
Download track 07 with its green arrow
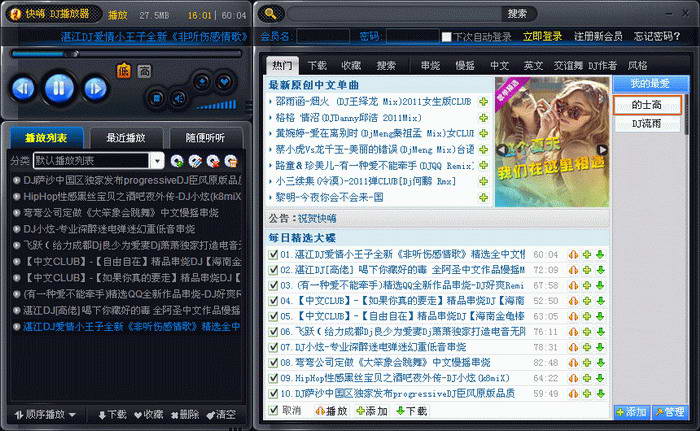600,347
